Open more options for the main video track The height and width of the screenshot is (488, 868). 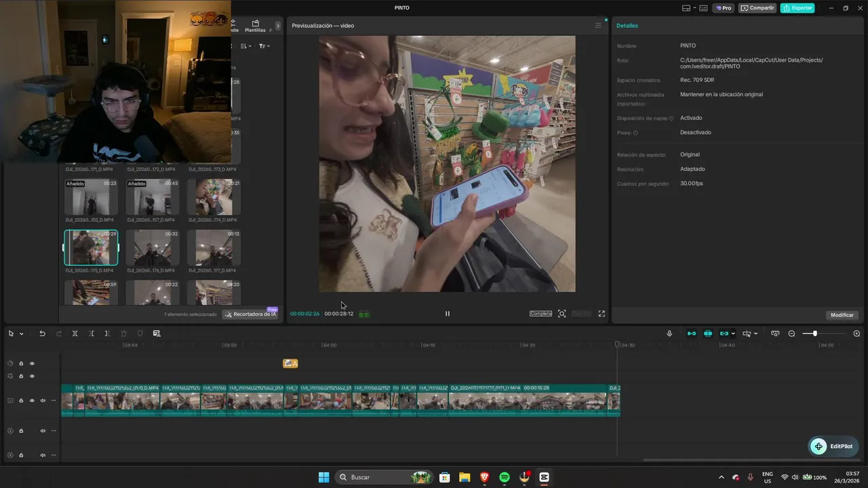(54, 401)
